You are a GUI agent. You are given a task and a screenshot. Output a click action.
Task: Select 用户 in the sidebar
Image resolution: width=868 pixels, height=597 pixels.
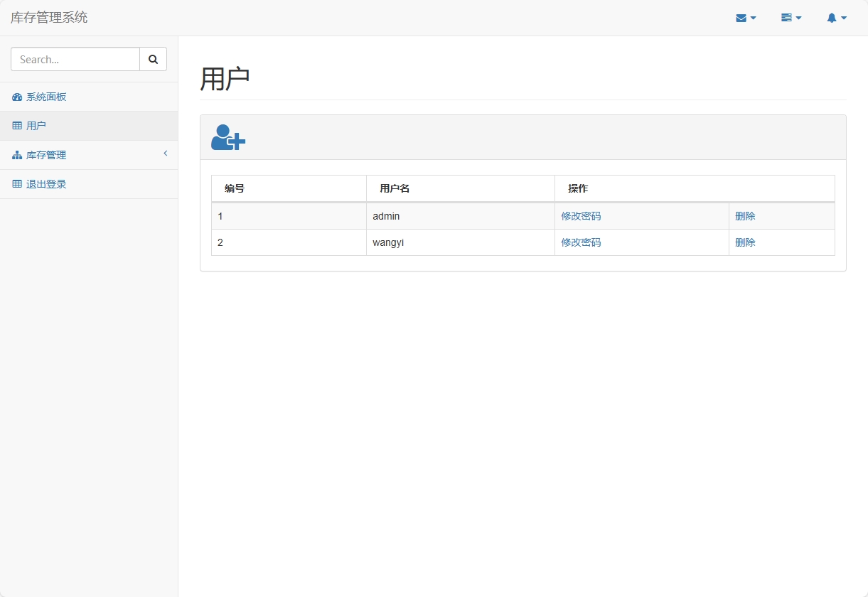(89, 126)
